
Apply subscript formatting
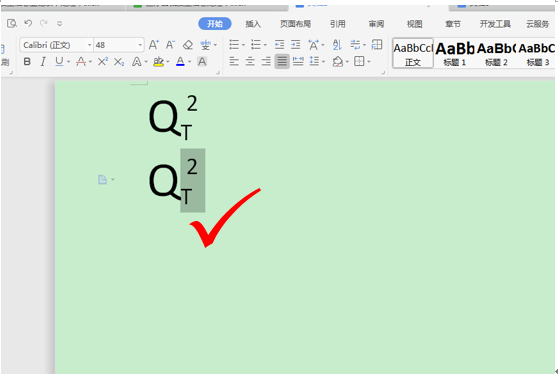click(x=119, y=62)
